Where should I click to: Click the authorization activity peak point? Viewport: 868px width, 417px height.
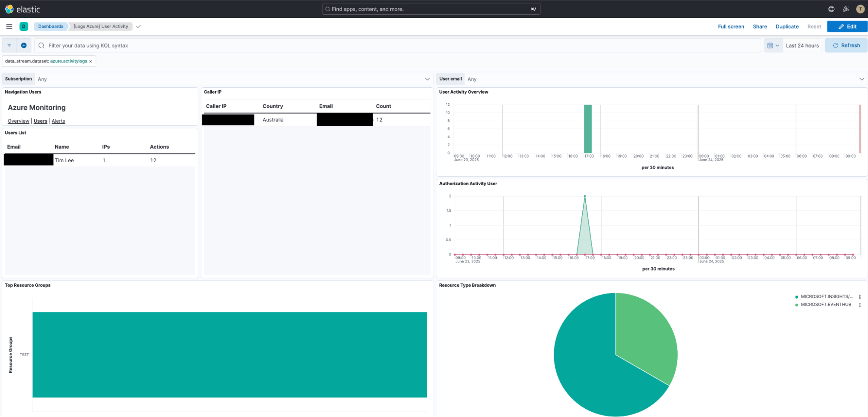(585, 197)
